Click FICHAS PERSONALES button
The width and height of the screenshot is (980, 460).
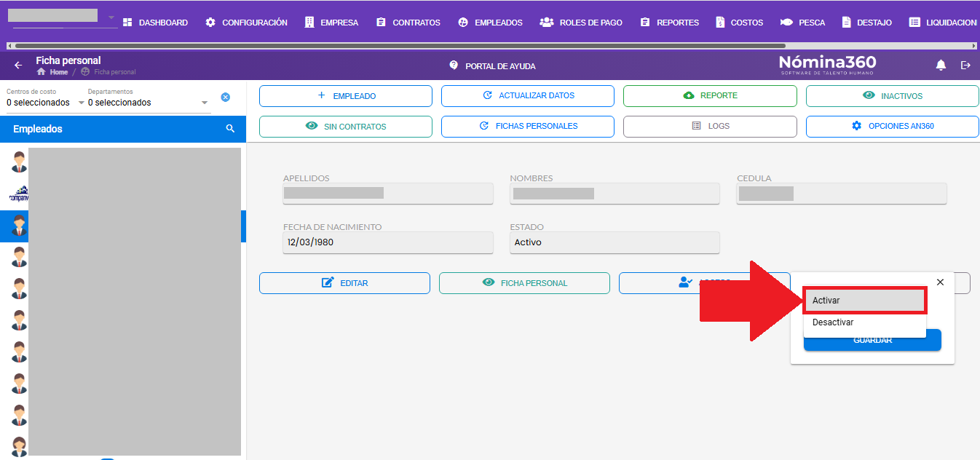click(x=528, y=127)
